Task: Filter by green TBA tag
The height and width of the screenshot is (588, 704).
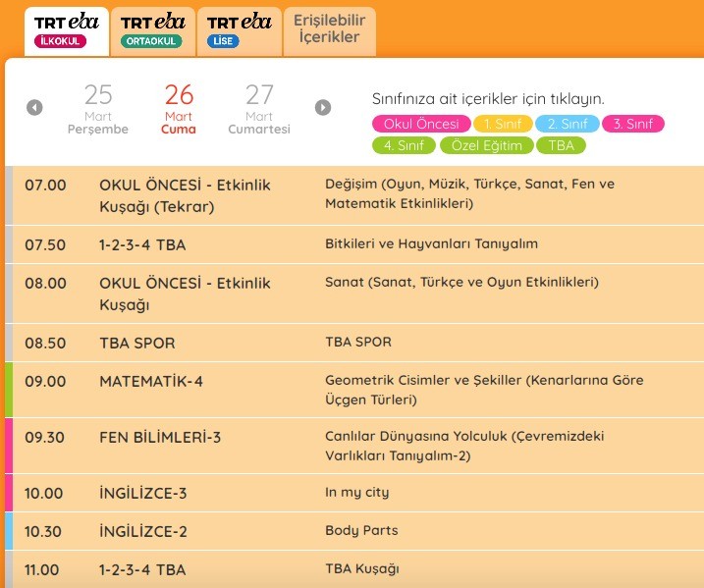Action: click(563, 145)
